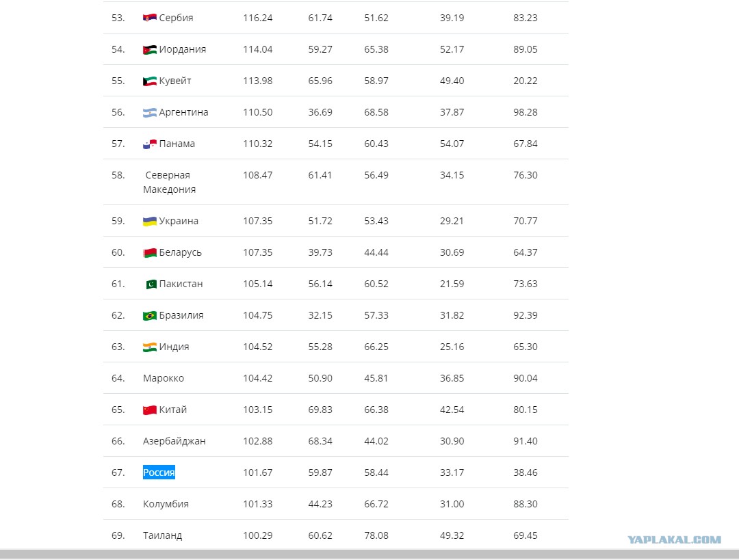Click Колумбия in row 68

tap(166, 504)
